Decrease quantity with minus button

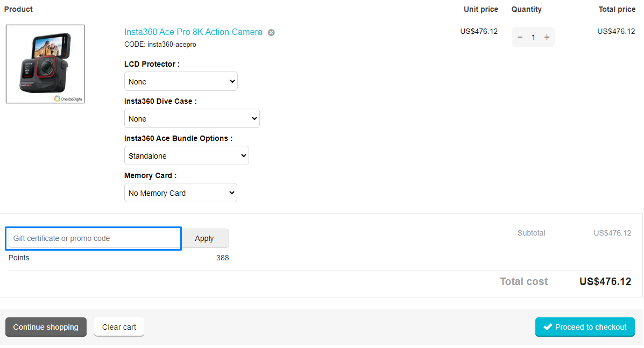click(520, 37)
